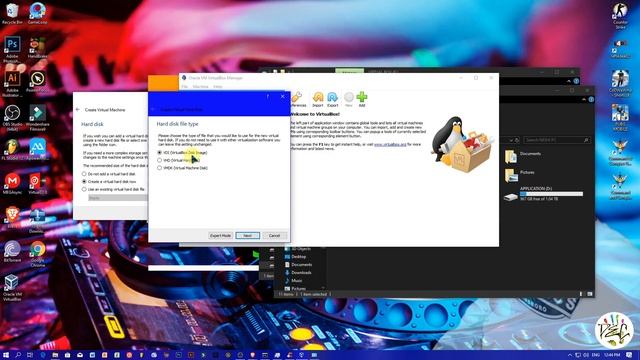The height and width of the screenshot is (360, 640).
Task: Open address history dropdown in File Explorer
Action: coord(511,140)
